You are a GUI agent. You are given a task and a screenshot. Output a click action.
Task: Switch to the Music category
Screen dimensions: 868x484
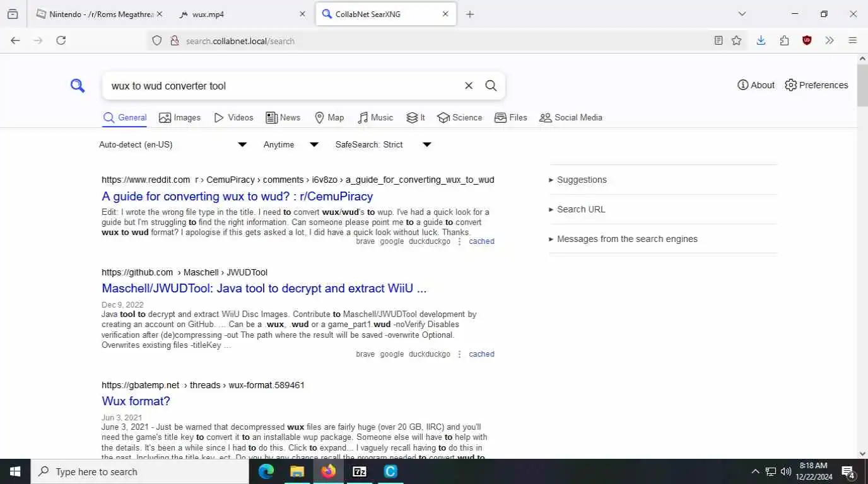[375, 118]
